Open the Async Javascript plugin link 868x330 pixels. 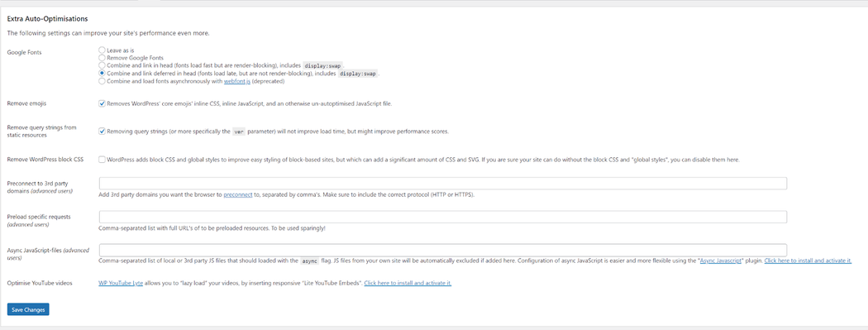click(x=721, y=261)
